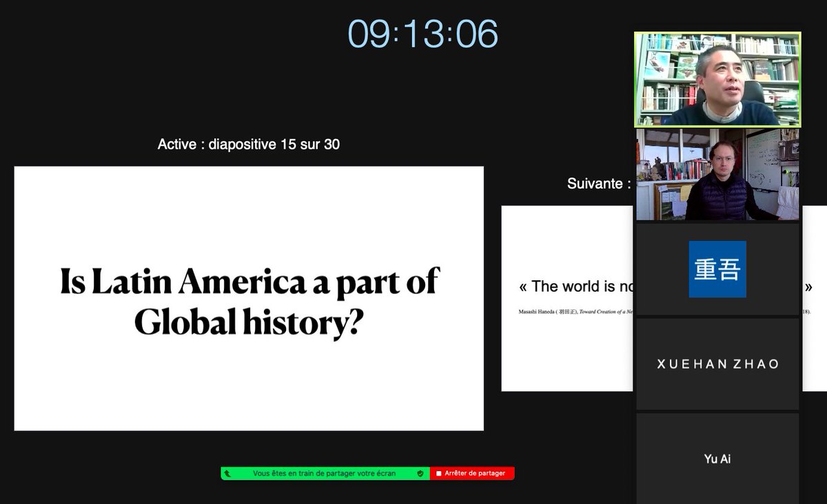
Task: Click the screen sharing status message
Action: 324,474
